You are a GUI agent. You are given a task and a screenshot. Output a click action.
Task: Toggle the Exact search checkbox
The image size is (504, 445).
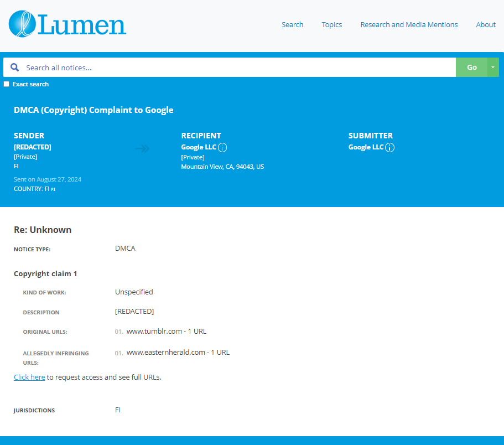[x=7, y=84]
